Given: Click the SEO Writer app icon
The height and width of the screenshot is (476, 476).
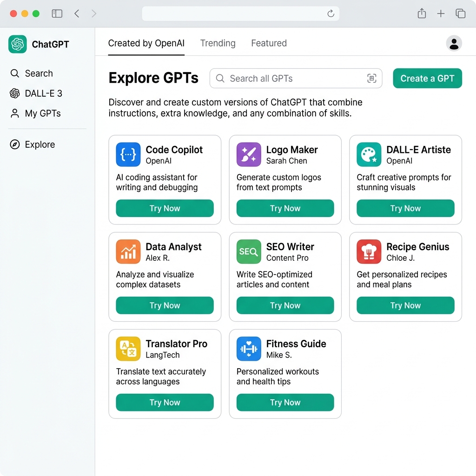Looking at the screenshot, I should tap(249, 251).
